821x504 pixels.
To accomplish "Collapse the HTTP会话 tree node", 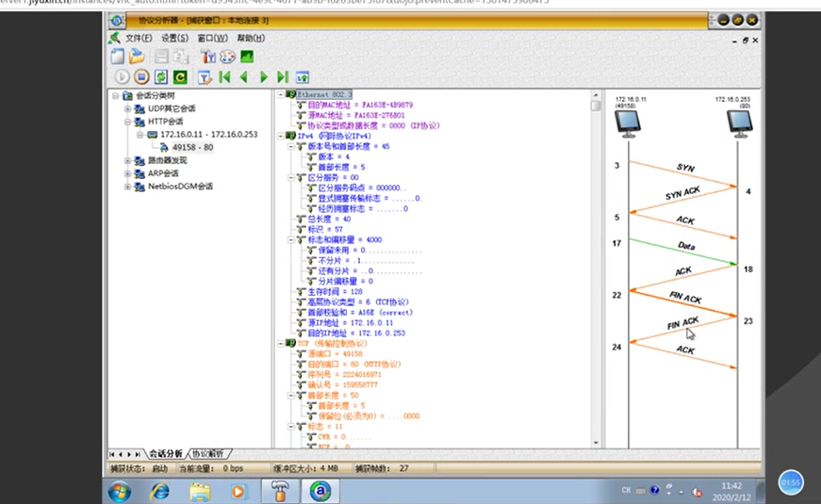I will tap(127, 122).
